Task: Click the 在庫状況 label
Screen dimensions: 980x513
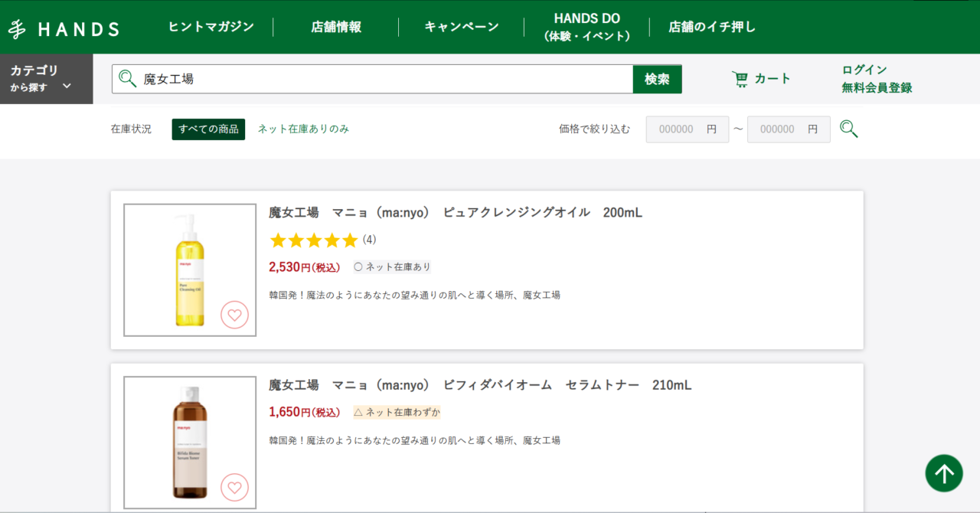Action: click(131, 129)
